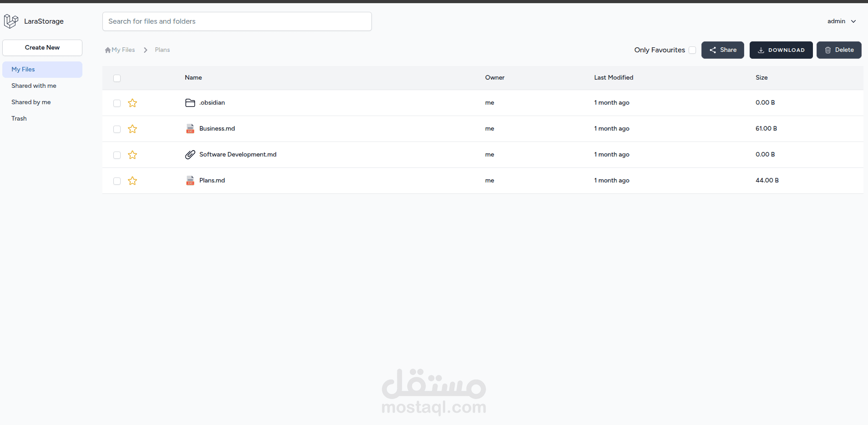Click the Share button
Image resolution: width=868 pixels, height=425 pixels.
coord(723,50)
